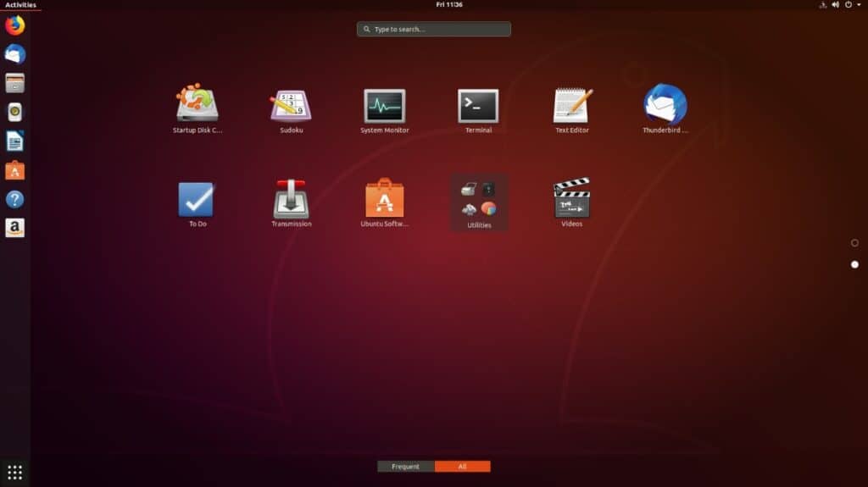Select the All apps tab
This screenshot has width=868, height=487.
tap(462, 467)
